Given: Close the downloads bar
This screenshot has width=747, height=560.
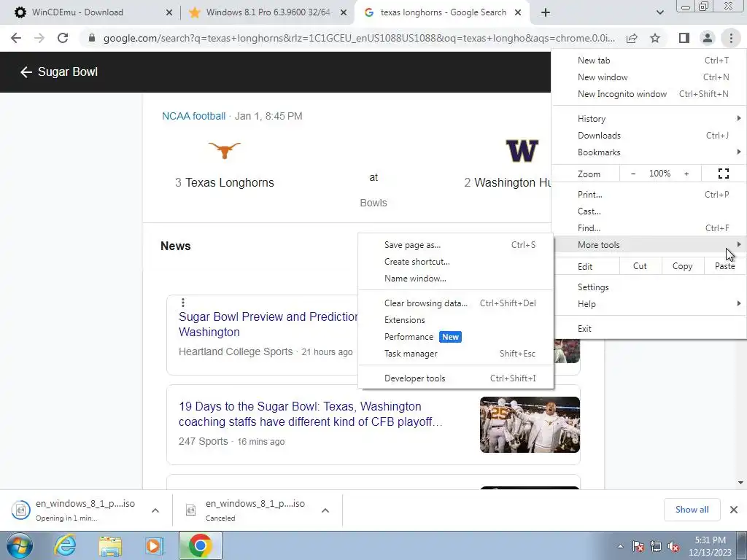Looking at the screenshot, I should tap(734, 510).
